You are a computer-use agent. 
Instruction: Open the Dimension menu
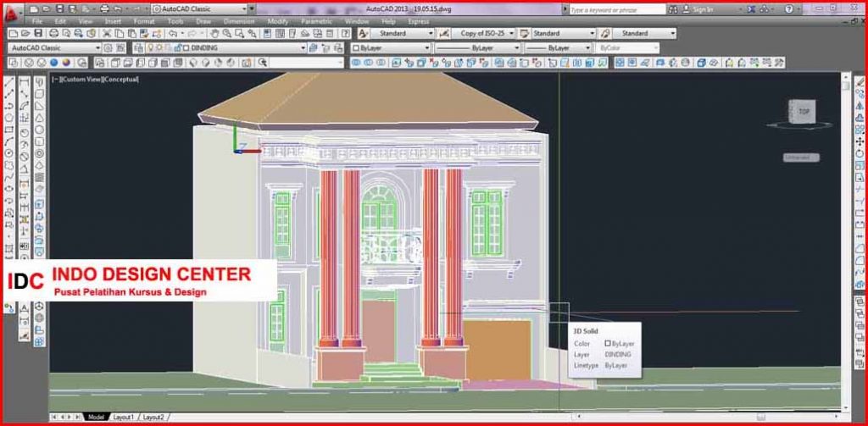(238, 21)
